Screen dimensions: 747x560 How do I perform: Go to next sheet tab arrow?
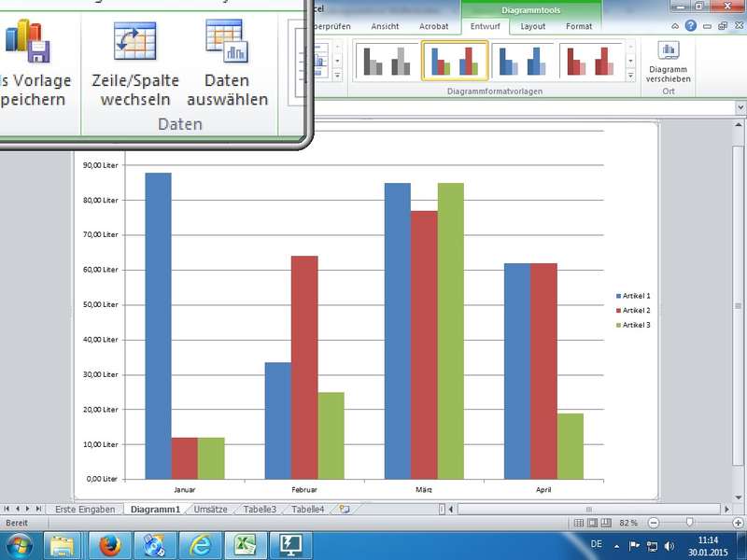(28, 509)
